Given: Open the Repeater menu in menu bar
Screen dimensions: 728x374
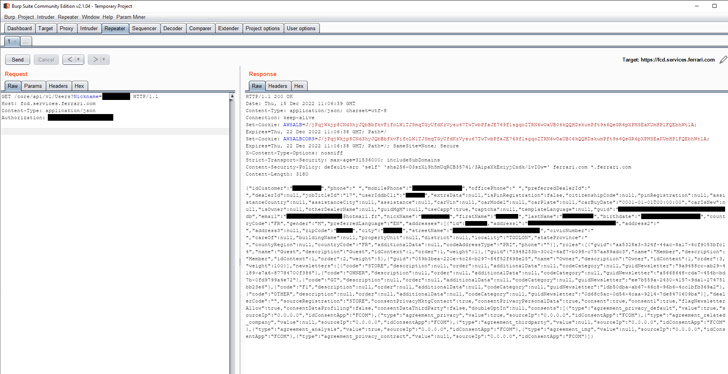Looking at the screenshot, I should coord(68,17).
